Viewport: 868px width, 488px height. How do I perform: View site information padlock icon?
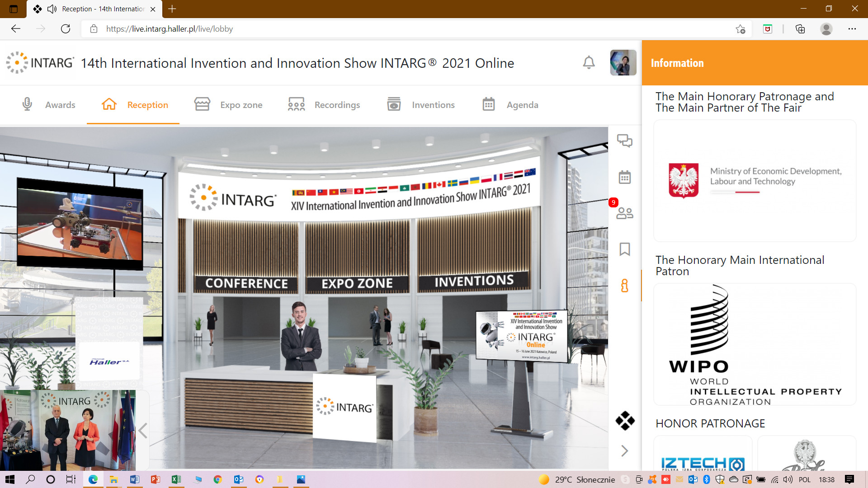point(94,29)
